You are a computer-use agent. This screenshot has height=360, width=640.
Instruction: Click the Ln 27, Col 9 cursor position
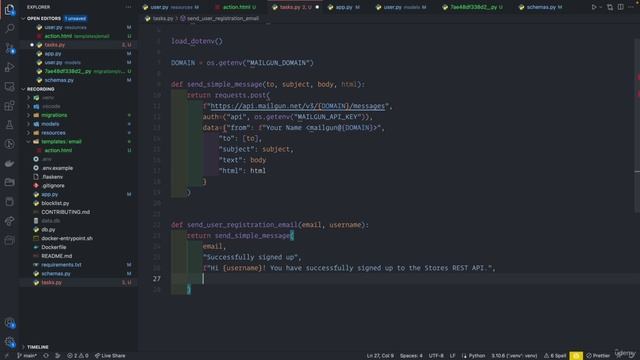pyautogui.click(x=380, y=356)
